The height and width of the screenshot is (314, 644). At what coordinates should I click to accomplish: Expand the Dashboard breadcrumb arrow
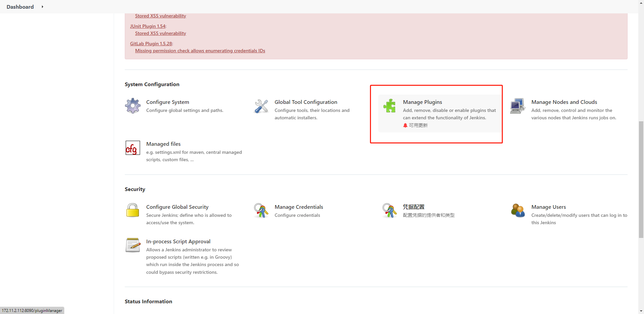pyautogui.click(x=42, y=7)
